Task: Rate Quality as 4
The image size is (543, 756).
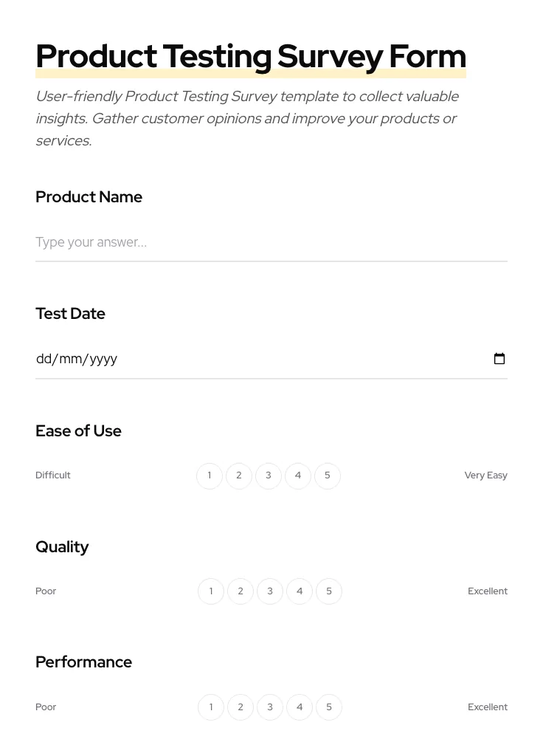Action: pyautogui.click(x=299, y=591)
